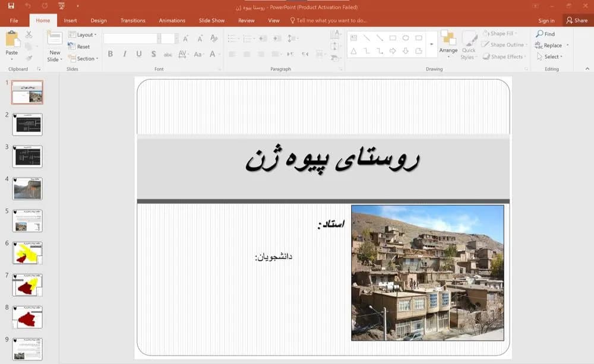Open Quick Styles gallery
Viewport: 594px width, 364px height.
click(469, 45)
